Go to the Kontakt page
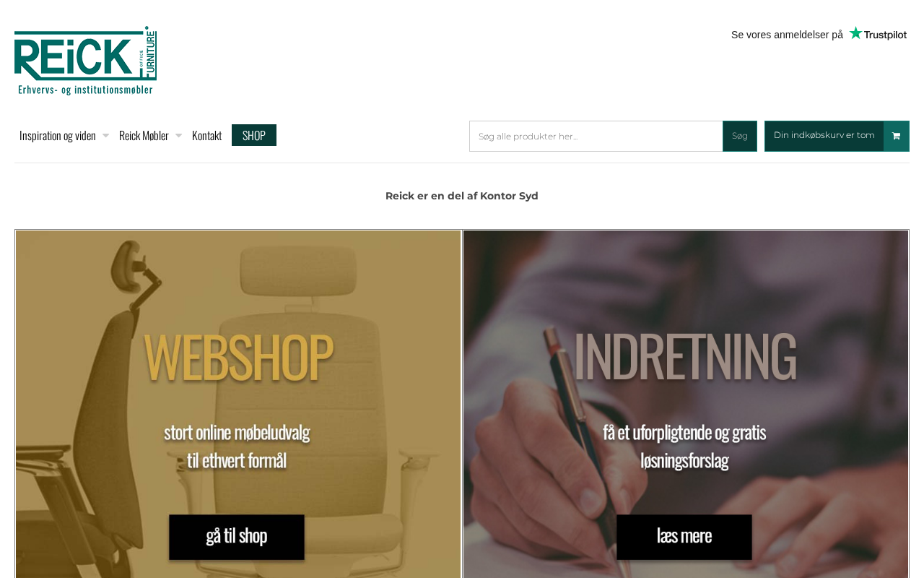Viewport: 924px width, 578px height. tap(206, 135)
